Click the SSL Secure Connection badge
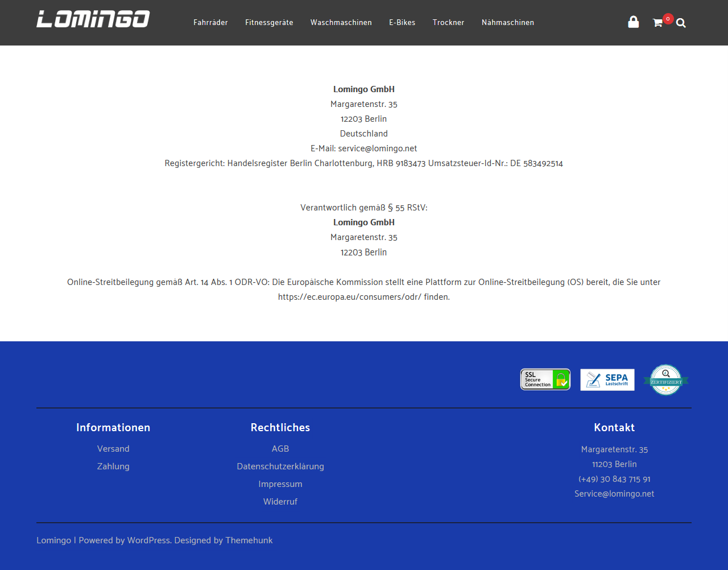 (545, 379)
